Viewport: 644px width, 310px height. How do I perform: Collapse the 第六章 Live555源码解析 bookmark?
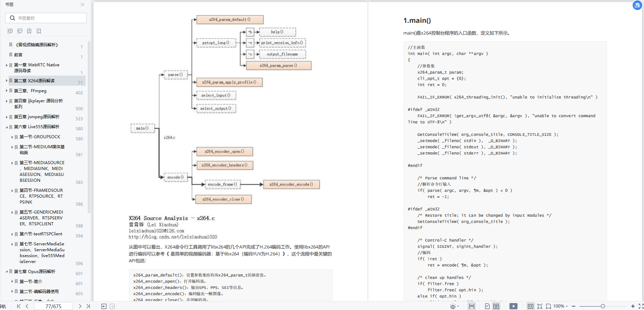(x=7, y=127)
